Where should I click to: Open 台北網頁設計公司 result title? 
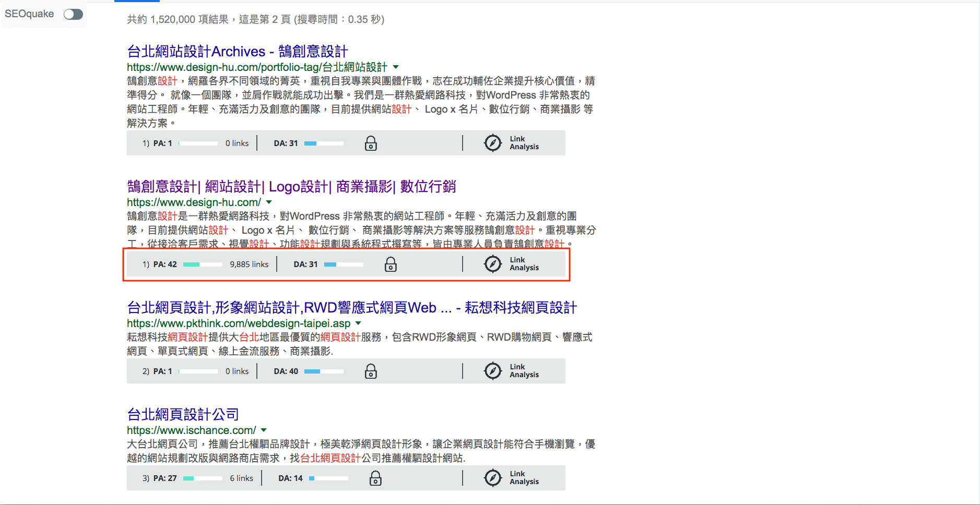[183, 414]
